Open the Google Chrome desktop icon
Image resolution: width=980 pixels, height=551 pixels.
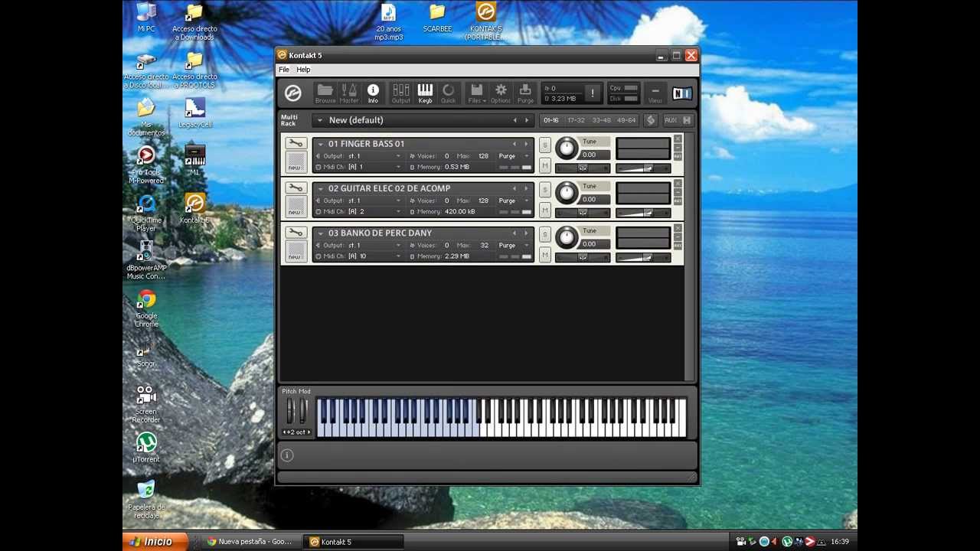[146, 308]
